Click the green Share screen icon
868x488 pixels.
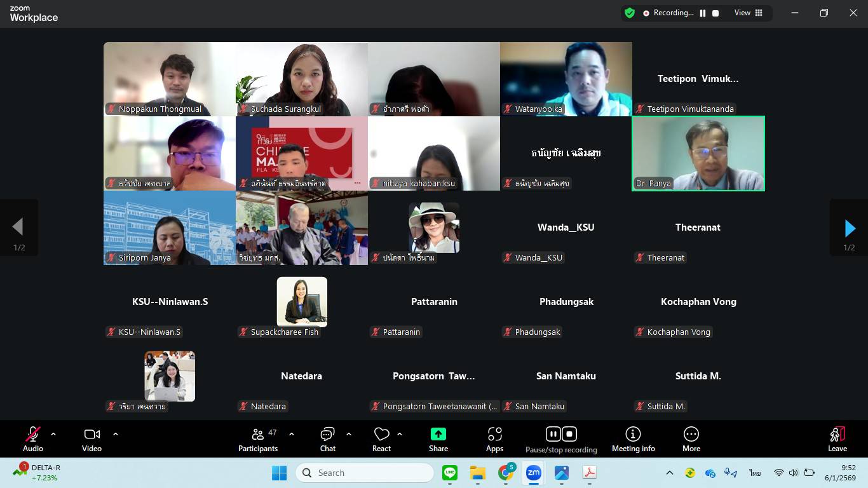pyautogui.click(x=438, y=434)
